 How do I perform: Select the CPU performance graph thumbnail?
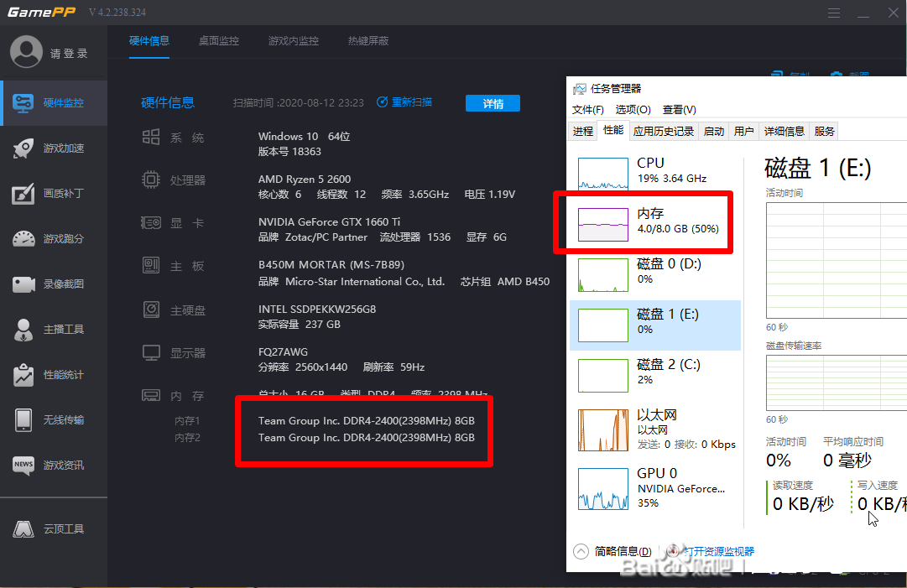(602, 174)
